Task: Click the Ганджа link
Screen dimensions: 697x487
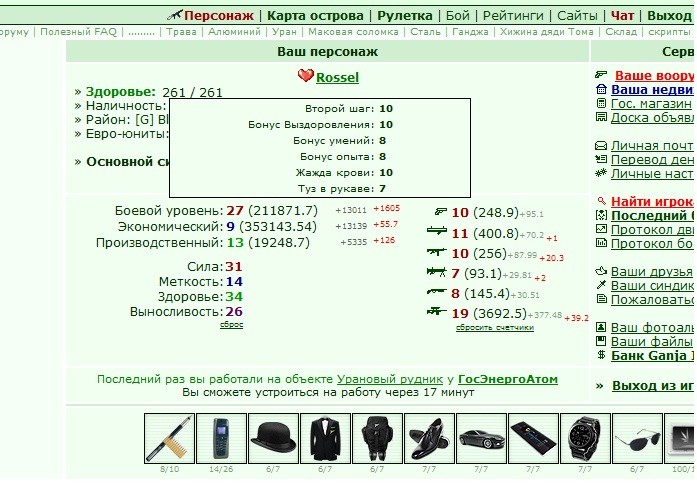Action: click(x=470, y=32)
